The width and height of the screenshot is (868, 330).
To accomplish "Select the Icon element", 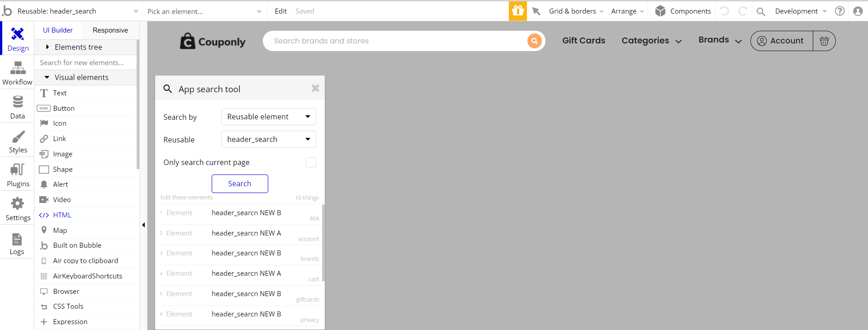I will pyautogui.click(x=86, y=123).
